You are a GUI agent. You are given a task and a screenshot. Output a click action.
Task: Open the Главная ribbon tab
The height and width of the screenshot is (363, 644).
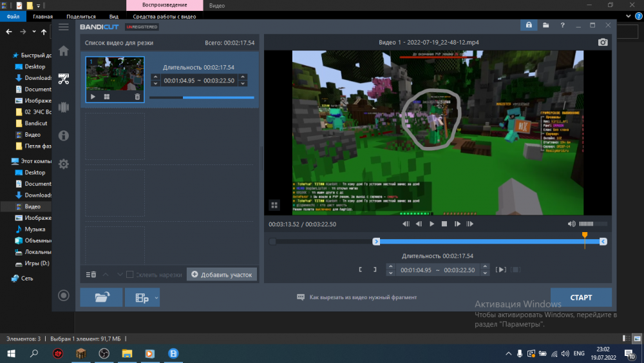[43, 17]
